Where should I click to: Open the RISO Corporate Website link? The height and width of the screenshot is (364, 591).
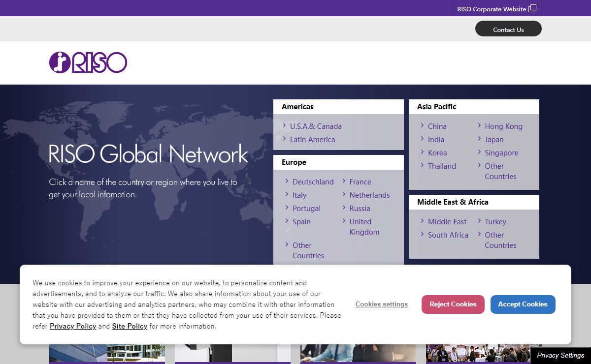(x=491, y=9)
